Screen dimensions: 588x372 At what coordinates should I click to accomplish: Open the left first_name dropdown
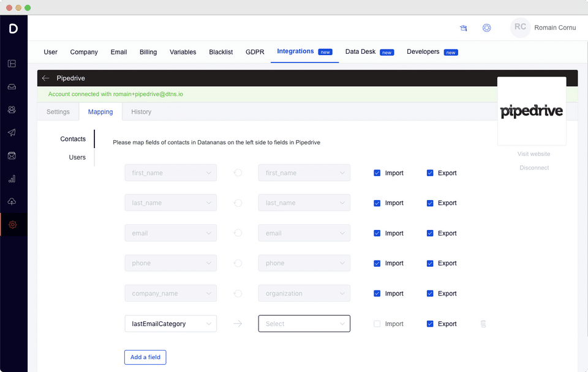pos(171,173)
